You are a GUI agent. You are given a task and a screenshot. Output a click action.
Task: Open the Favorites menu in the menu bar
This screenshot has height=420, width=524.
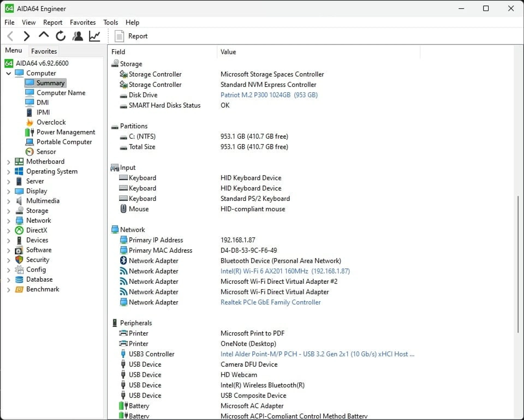pos(83,22)
